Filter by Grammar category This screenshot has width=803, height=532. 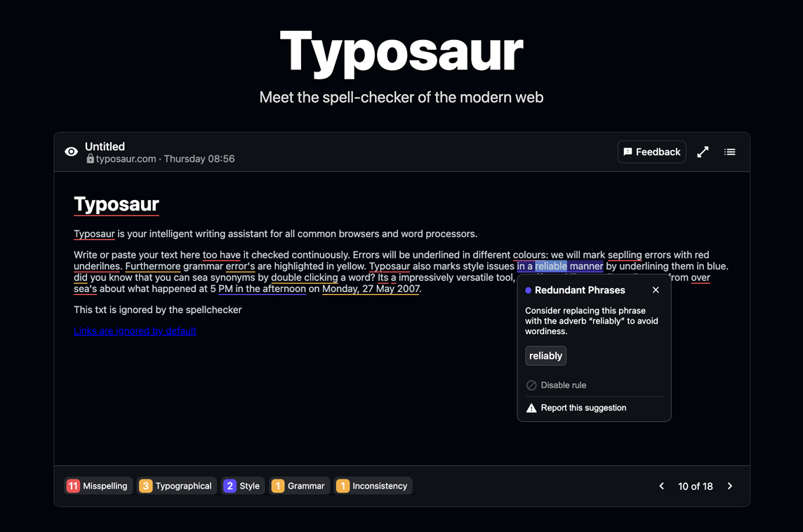point(299,486)
